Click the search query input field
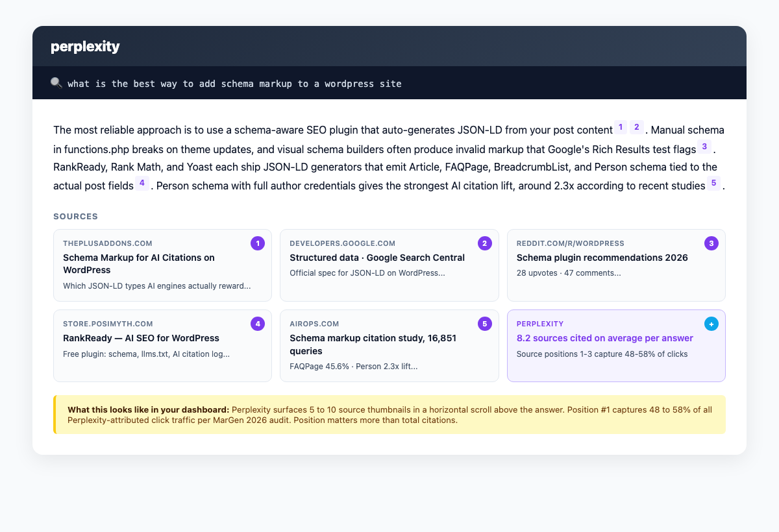Screen dimensions: 779x532 (389, 83)
